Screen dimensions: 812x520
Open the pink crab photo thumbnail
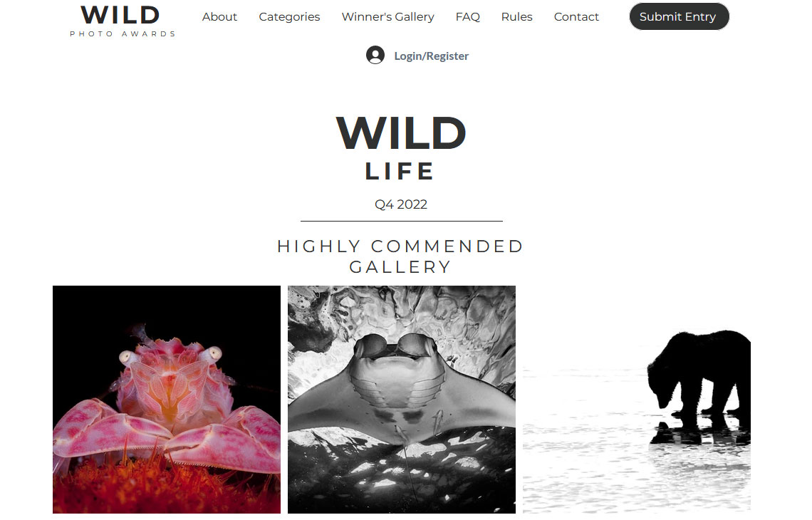pyautogui.click(x=167, y=400)
